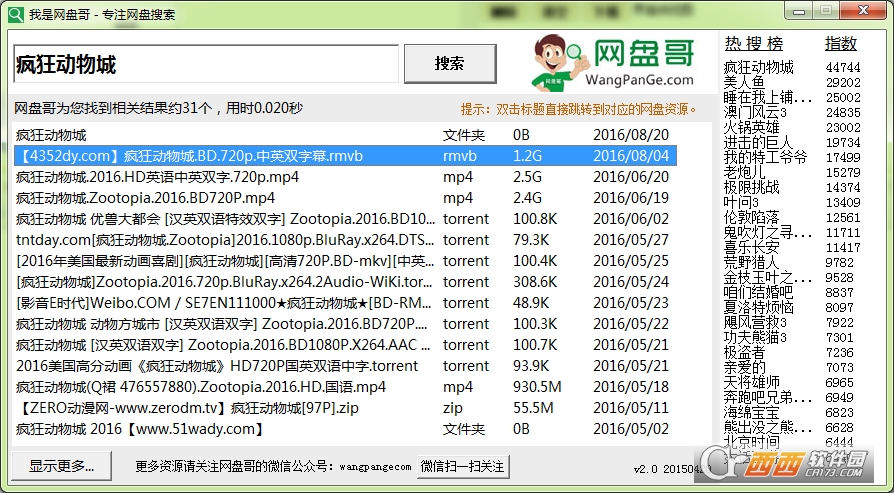Click 极限挑战 in the hot search list
894x493 pixels.
(x=751, y=188)
